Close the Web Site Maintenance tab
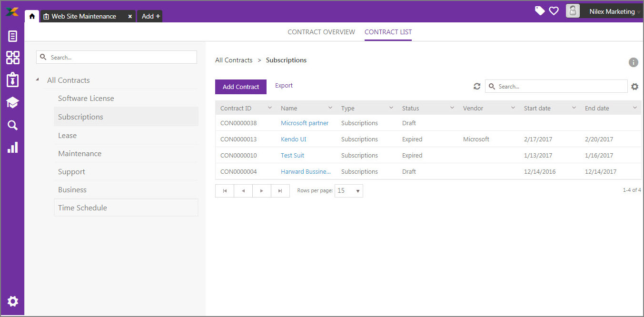 [x=130, y=16]
